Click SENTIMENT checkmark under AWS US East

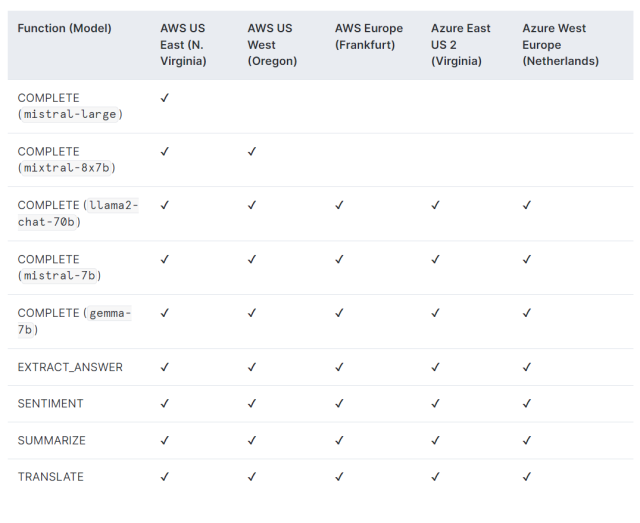click(x=164, y=403)
